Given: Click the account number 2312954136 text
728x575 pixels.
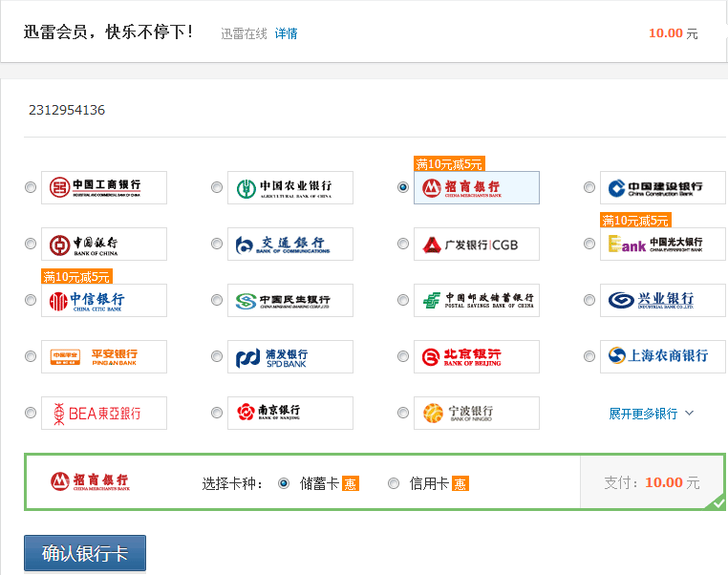Looking at the screenshot, I should tap(67, 110).
